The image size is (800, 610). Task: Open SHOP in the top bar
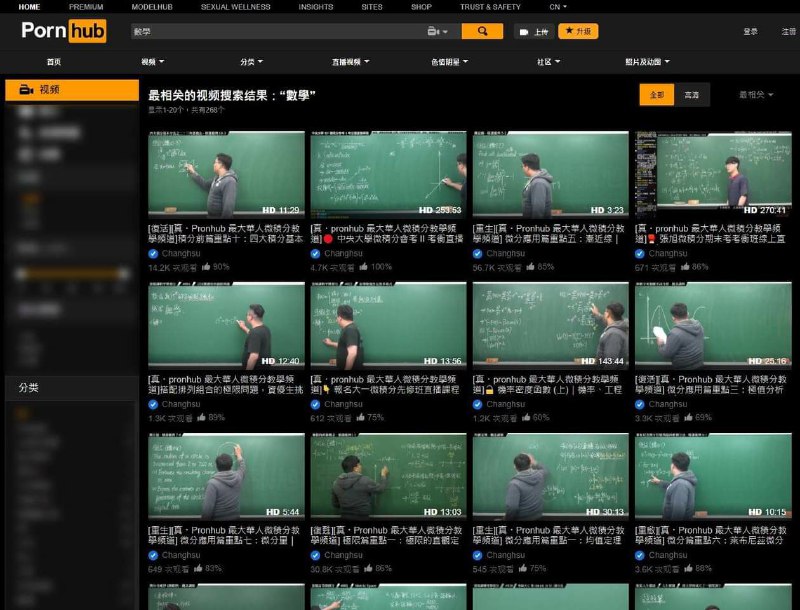(x=421, y=7)
